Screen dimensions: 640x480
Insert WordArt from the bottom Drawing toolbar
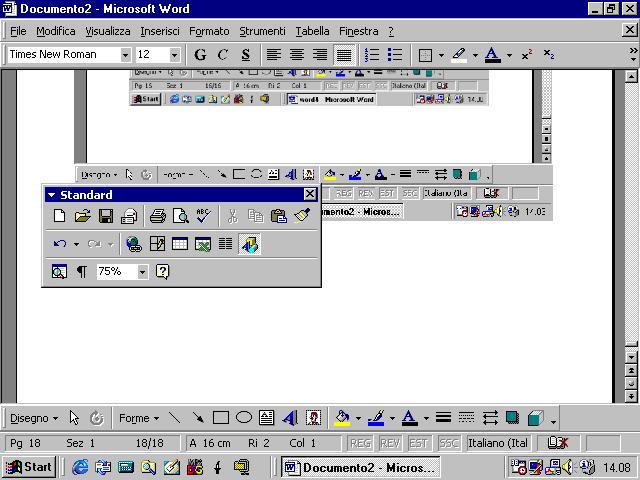pyautogui.click(x=290, y=418)
